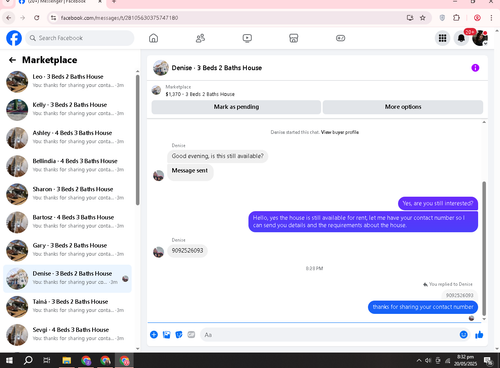Image resolution: width=500 pixels, height=368 pixels.
Task: Show hidden system tray icons
Action: click(x=419, y=360)
